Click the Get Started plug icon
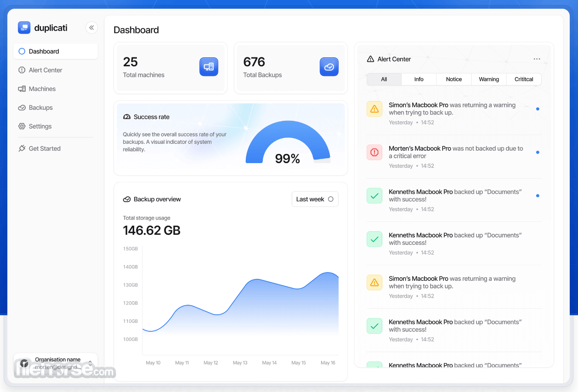578x392 pixels. coord(22,148)
